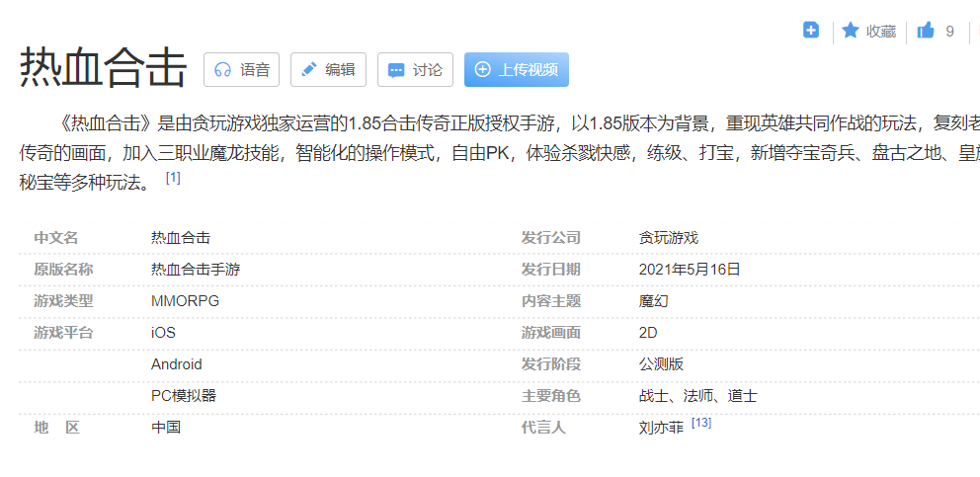This screenshot has width=980, height=477.
Task: Select the 主要角色 label
Action: pyautogui.click(x=551, y=396)
